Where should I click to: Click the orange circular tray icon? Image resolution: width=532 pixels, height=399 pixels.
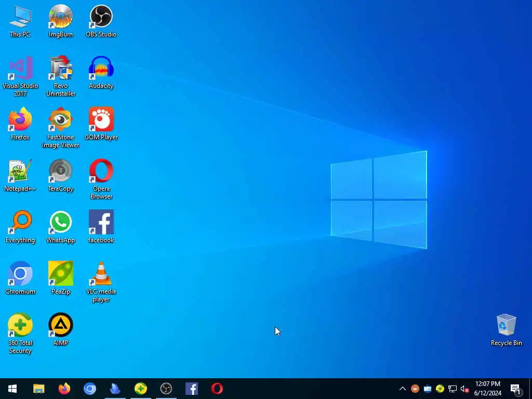[415, 389]
